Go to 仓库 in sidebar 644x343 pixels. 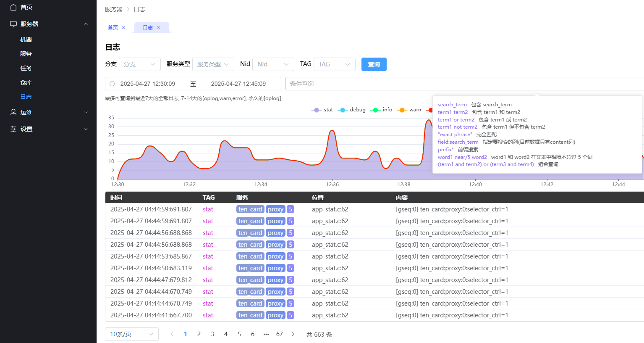click(x=26, y=82)
